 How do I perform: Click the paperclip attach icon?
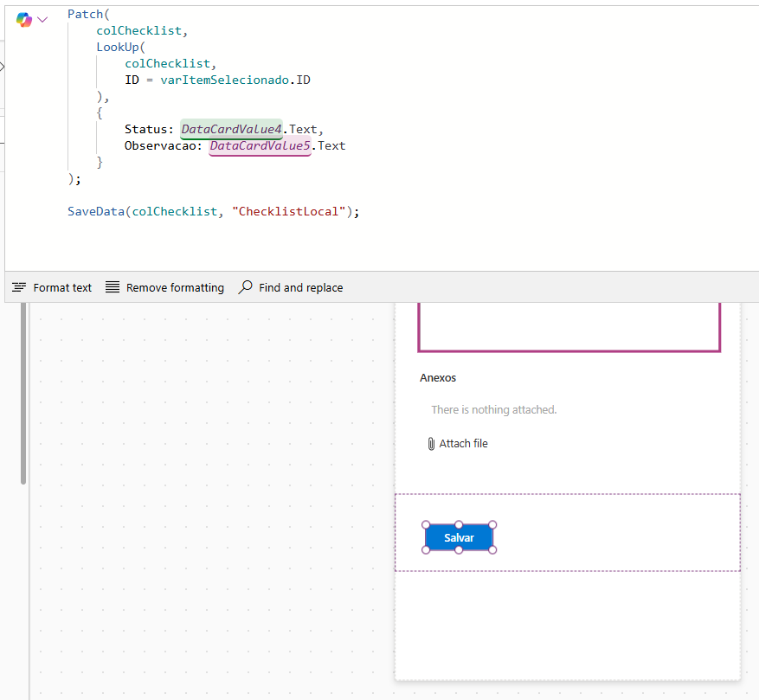tap(431, 444)
